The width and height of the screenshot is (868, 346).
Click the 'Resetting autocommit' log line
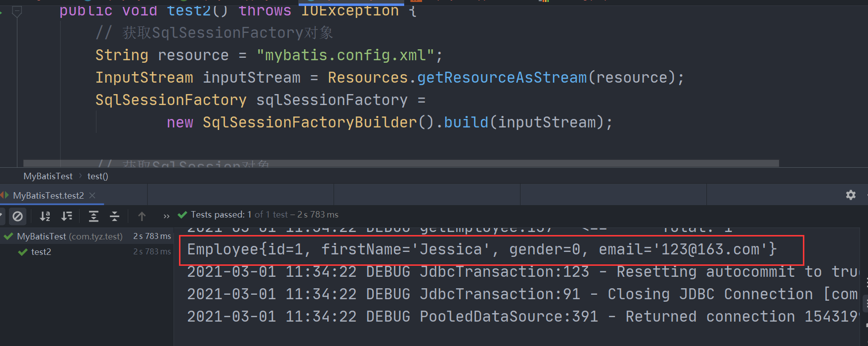pyautogui.click(x=522, y=272)
